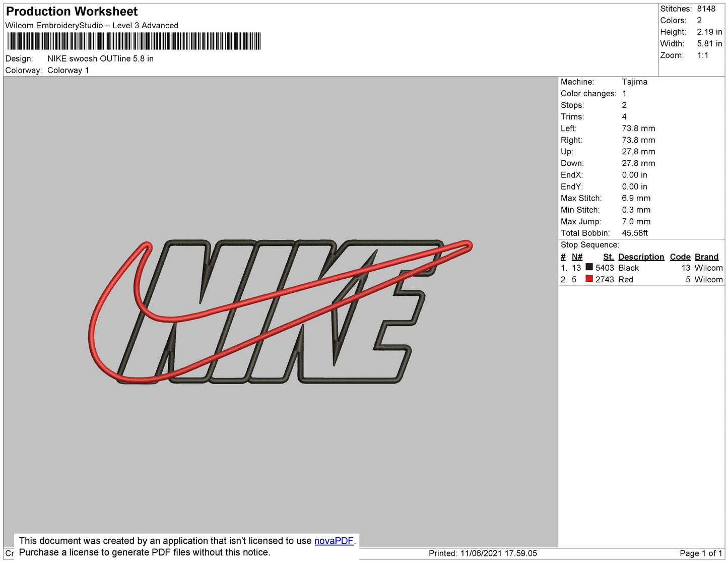Screen dimensions: 728x563
Task: Select the 'Stops:' label
Action: (x=572, y=105)
